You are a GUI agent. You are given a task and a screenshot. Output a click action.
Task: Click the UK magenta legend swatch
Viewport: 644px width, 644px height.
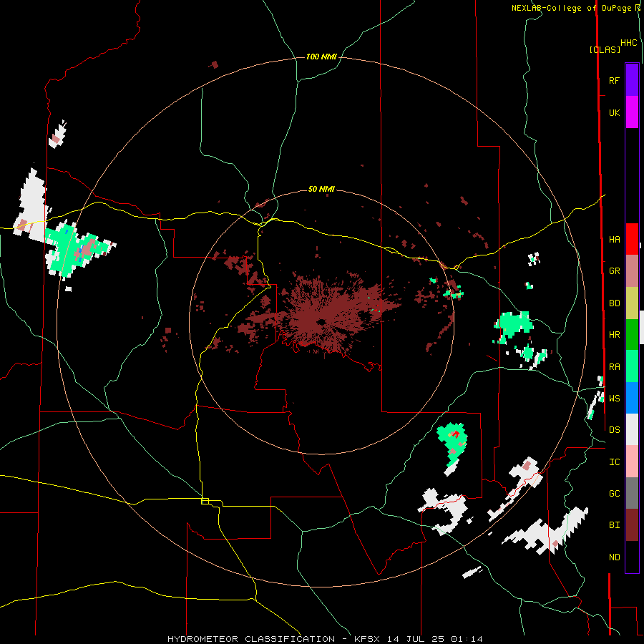pyautogui.click(x=632, y=112)
